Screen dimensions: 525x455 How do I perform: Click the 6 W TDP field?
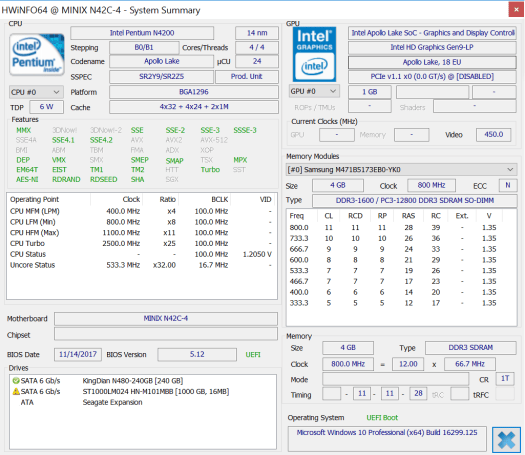coord(47,107)
